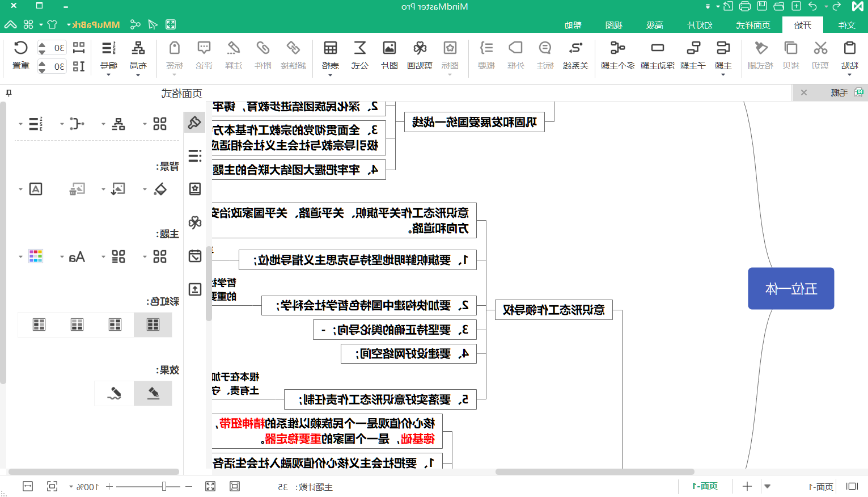Add a new page with plus button

point(747,486)
